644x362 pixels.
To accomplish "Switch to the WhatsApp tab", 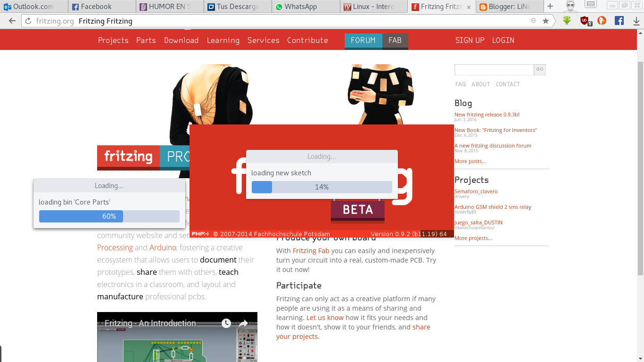I will pyautogui.click(x=305, y=7).
